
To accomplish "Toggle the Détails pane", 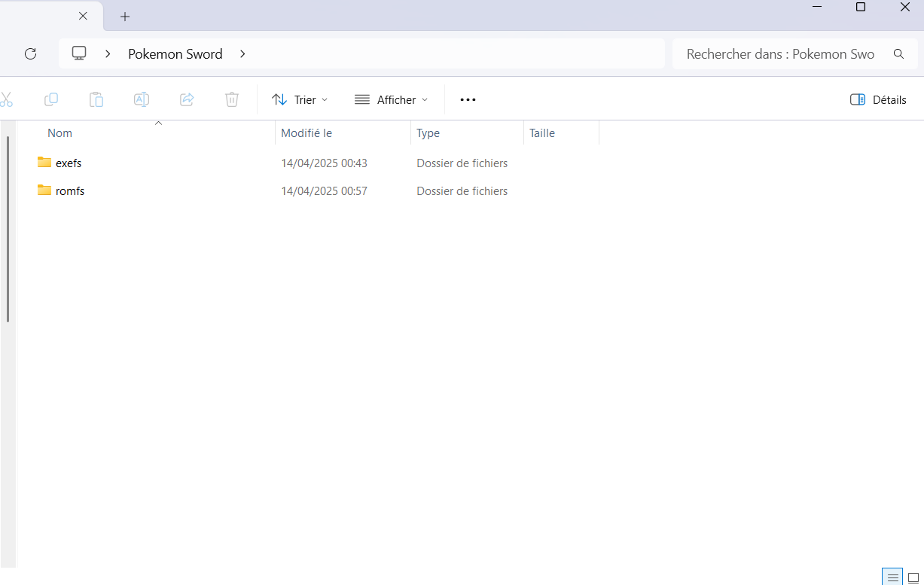I will coord(878,99).
